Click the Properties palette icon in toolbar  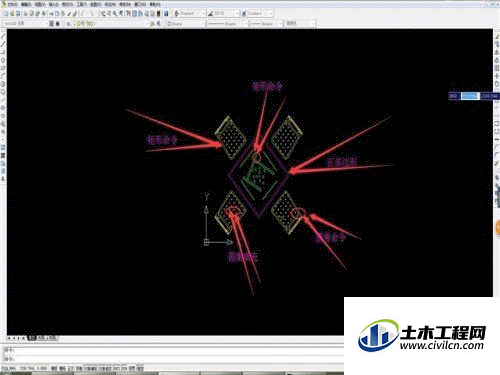click(x=128, y=14)
